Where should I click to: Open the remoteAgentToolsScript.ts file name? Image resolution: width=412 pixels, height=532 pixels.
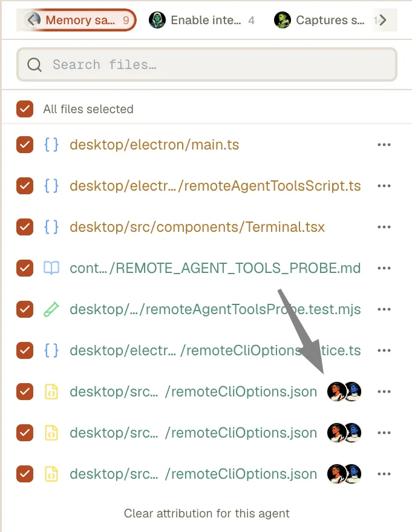215,186
